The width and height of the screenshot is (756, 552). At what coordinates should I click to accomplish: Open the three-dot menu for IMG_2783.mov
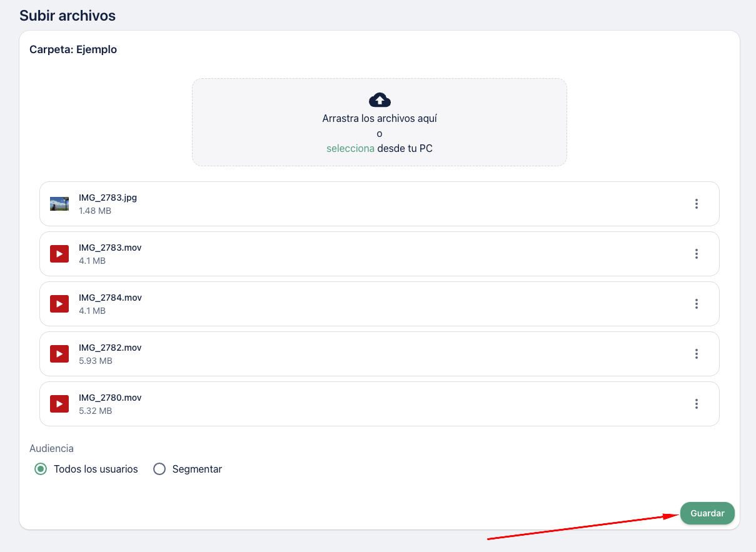pyautogui.click(x=696, y=254)
